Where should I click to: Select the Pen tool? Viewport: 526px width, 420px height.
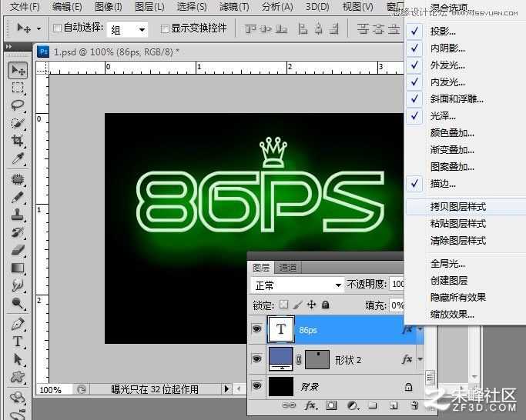point(18,324)
